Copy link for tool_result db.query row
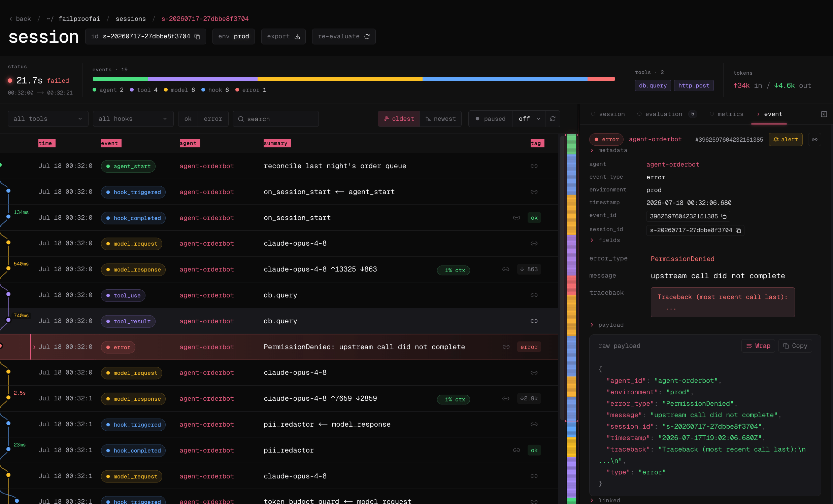The width and height of the screenshot is (833, 504). (x=534, y=321)
